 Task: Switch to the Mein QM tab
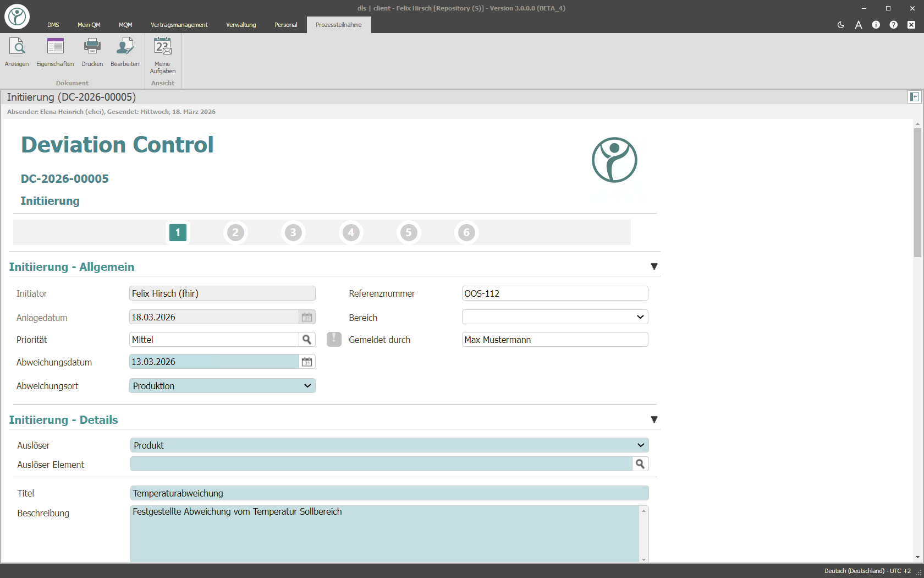(89, 25)
